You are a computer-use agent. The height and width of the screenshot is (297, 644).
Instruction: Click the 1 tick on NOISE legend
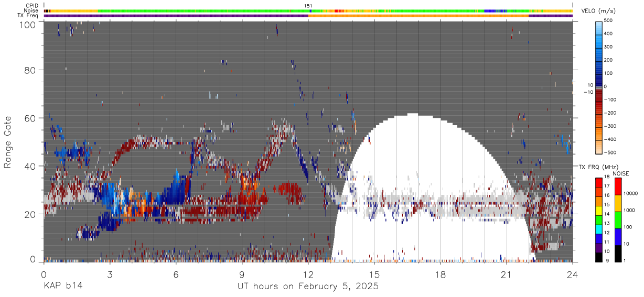625,260
